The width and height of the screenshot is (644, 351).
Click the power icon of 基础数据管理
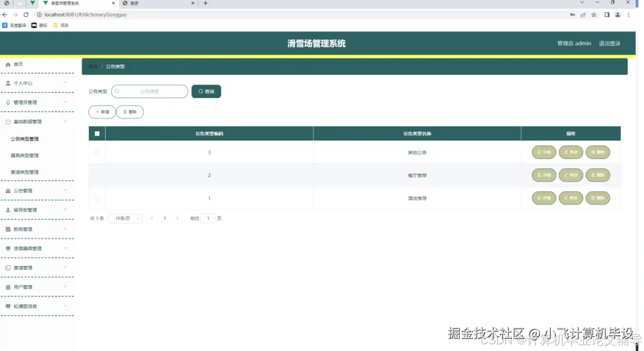[x=8, y=121]
